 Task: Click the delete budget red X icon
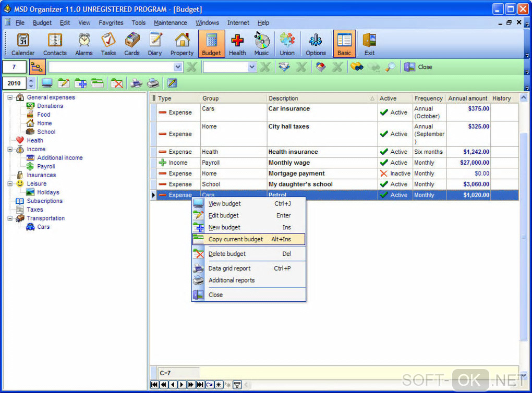tap(117, 83)
